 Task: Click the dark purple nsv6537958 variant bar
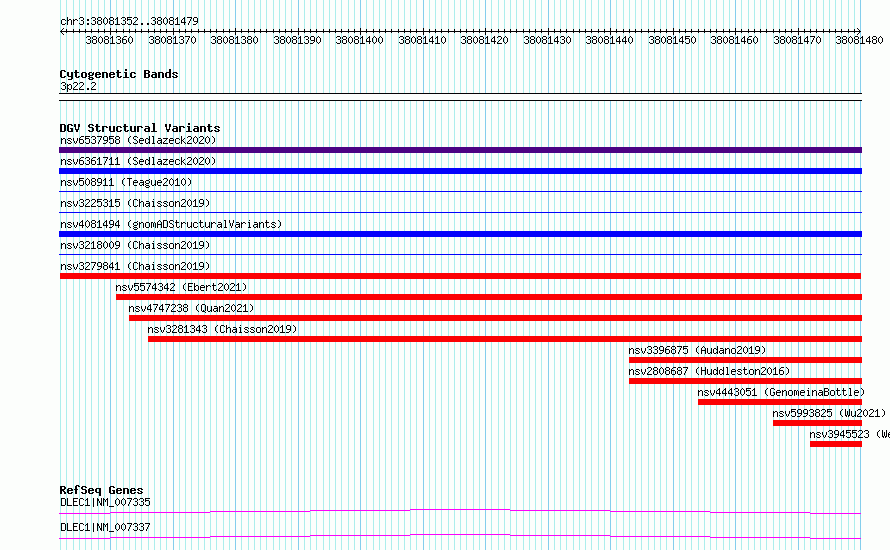(x=460, y=150)
